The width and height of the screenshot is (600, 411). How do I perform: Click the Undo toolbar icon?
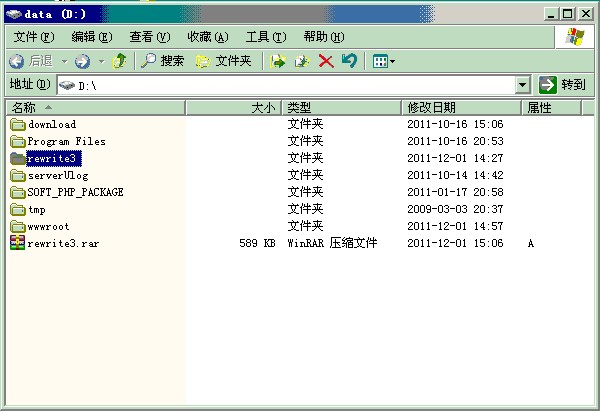pos(349,61)
